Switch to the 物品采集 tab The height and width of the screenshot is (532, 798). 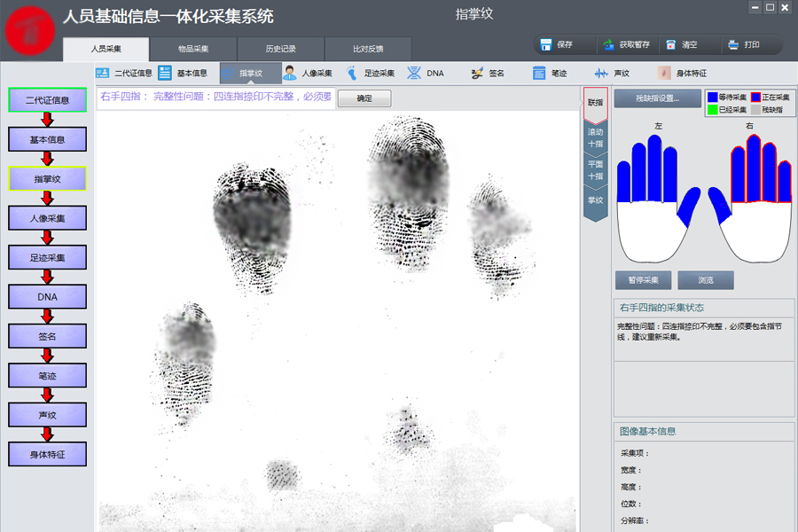(192, 49)
